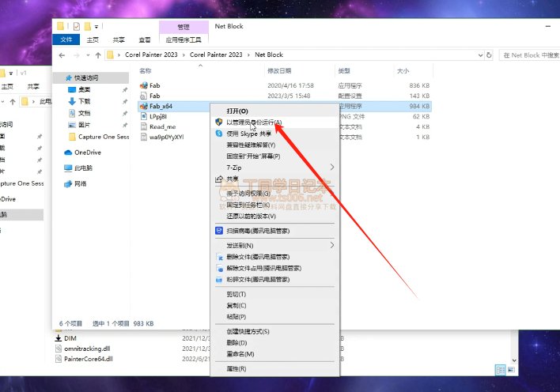Open recent locations dropdown near navigation arrows
This screenshot has width=560, height=392.
pyautogui.click(x=88, y=55)
